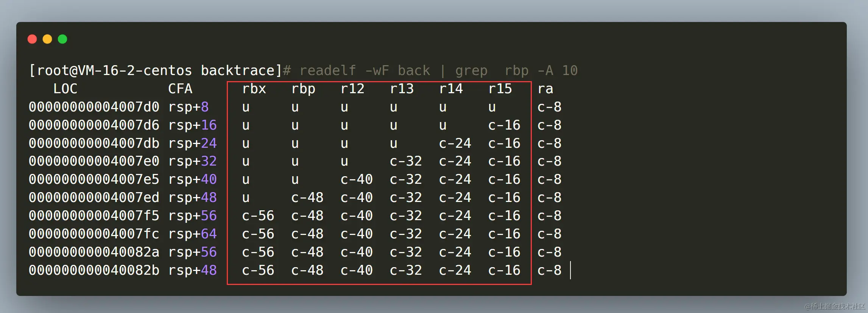Click rsp+56 in the 40082a row
Screen dimensions: 868x313
pyautogui.click(x=193, y=252)
